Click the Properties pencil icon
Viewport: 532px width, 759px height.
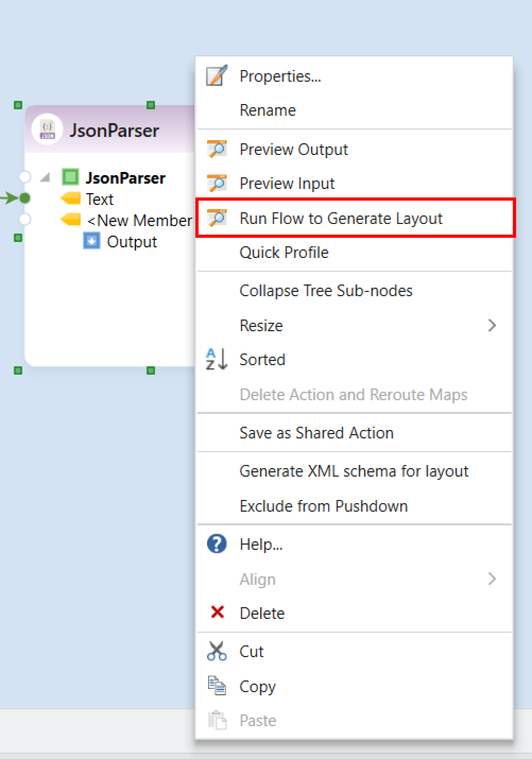click(217, 76)
